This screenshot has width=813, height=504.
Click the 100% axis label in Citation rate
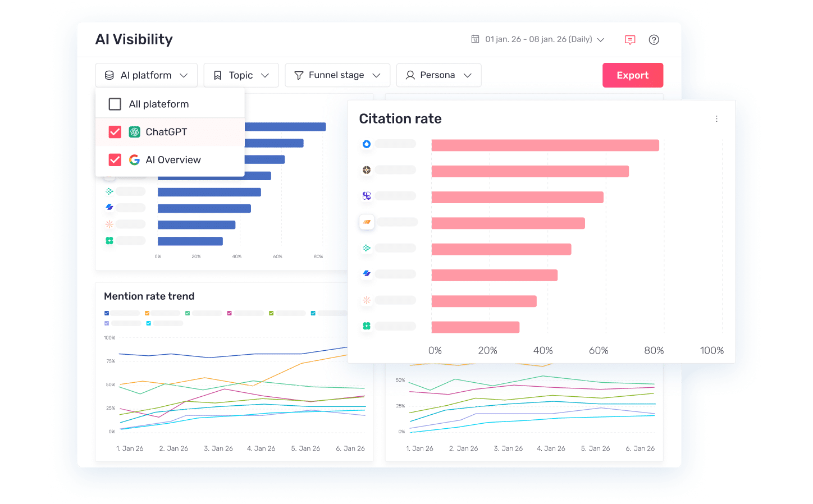tap(712, 351)
